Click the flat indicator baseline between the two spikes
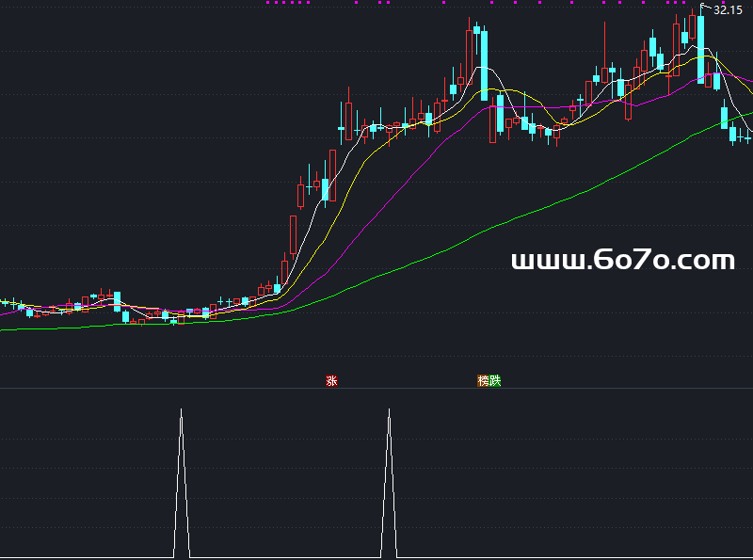The height and width of the screenshot is (560, 753). (x=282, y=557)
